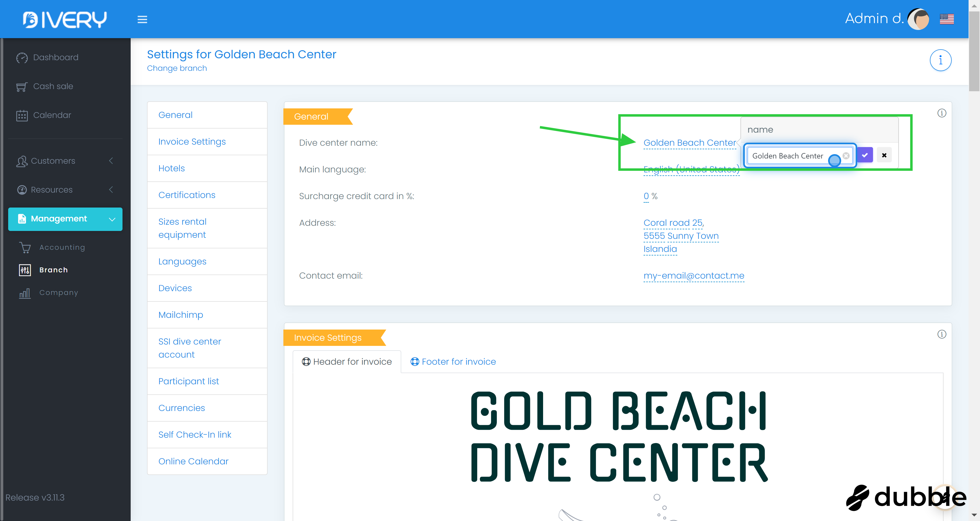The height and width of the screenshot is (521, 980).
Task: Open the Dashboard in the sidebar
Action: [x=56, y=57]
